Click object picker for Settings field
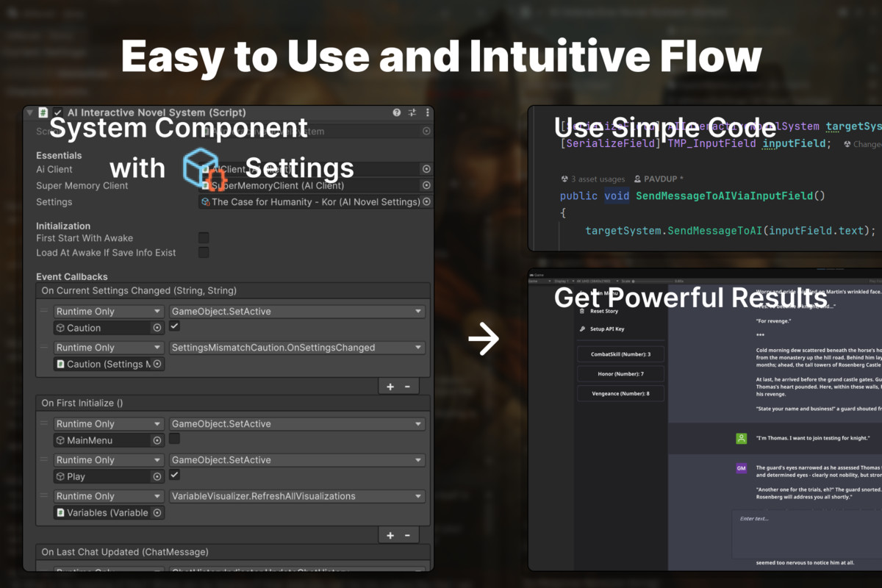Image resolution: width=882 pixels, height=588 pixels. pyautogui.click(x=426, y=201)
